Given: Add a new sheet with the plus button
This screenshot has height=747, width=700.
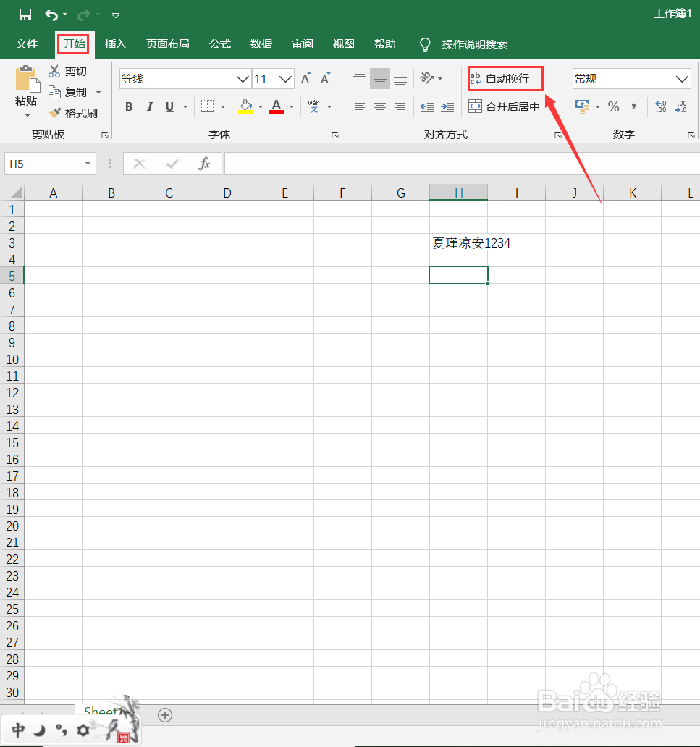Looking at the screenshot, I should click(x=164, y=715).
